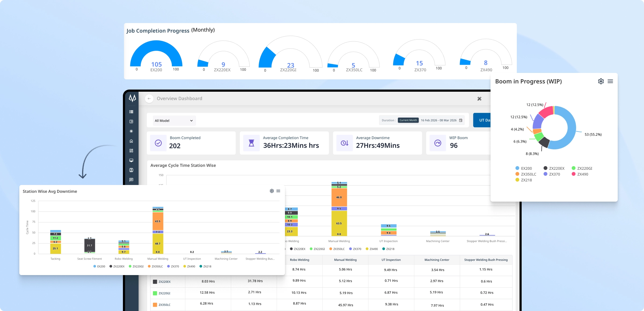Click gear icon on Station Wise Avg Downtime
Image resolution: width=644 pixels, height=311 pixels.
click(x=272, y=191)
